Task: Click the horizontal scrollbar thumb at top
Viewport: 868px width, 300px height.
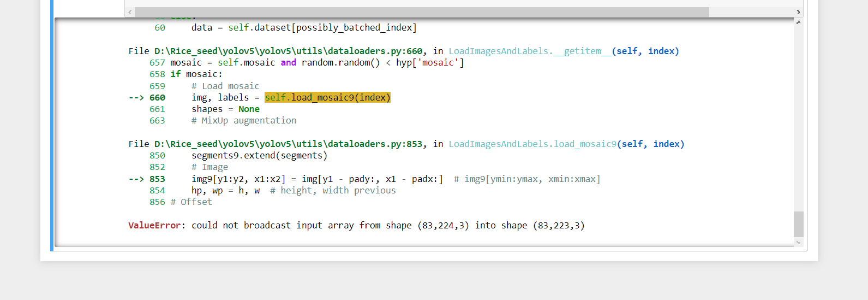Action: pos(422,11)
